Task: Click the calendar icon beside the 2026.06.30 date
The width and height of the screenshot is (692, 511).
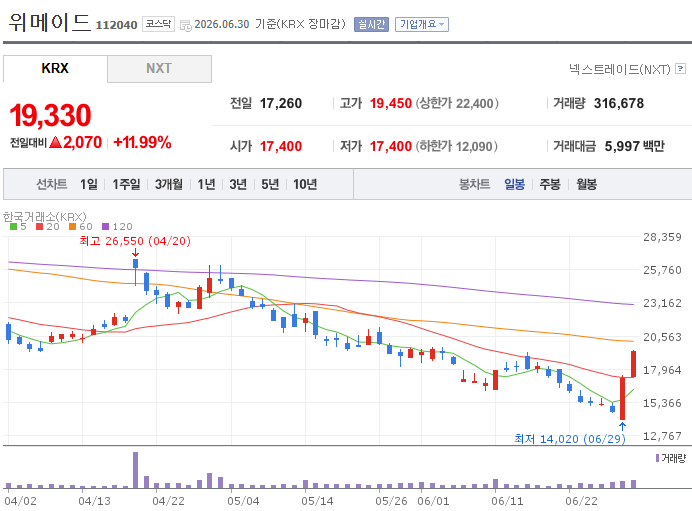Action: coord(186,25)
